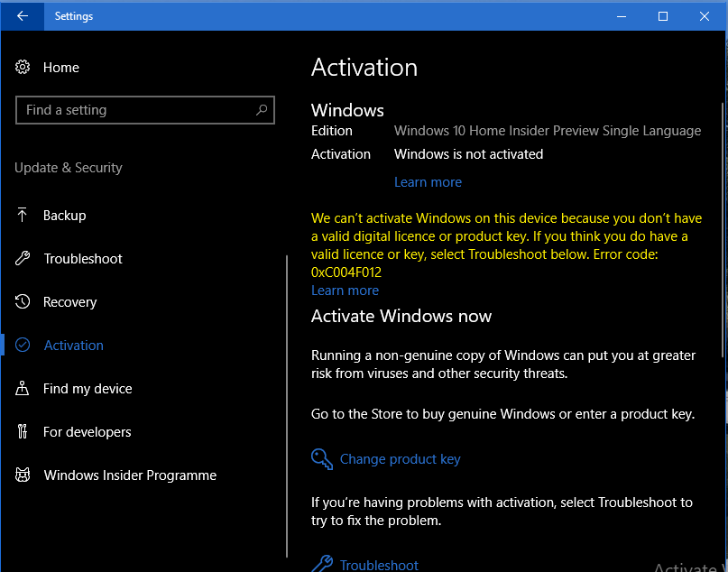This screenshot has height=572, width=728.
Task: Click the Edition label
Action: pos(331,131)
